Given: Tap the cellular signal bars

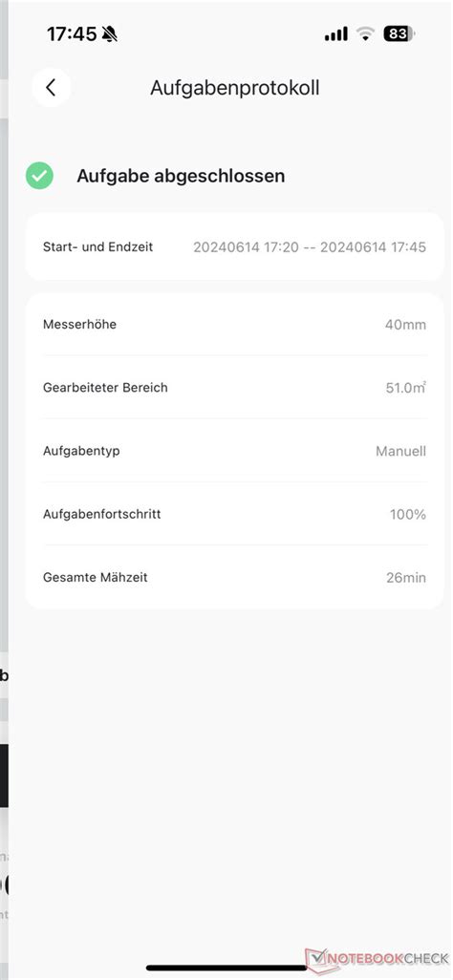Looking at the screenshot, I should click(336, 33).
